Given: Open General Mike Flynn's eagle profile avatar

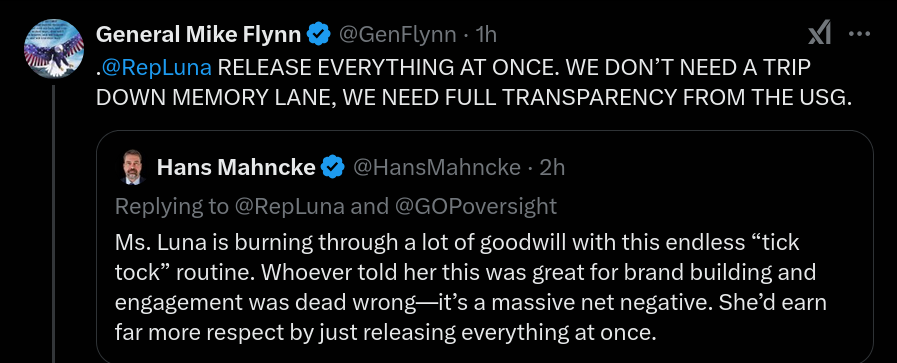Looking at the screenshot, I should 54,49.
